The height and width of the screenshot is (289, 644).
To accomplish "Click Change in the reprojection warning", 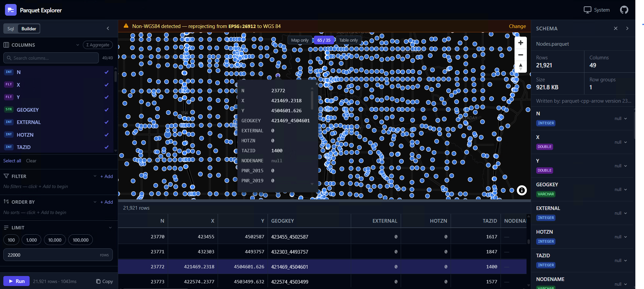I will 517,26.
